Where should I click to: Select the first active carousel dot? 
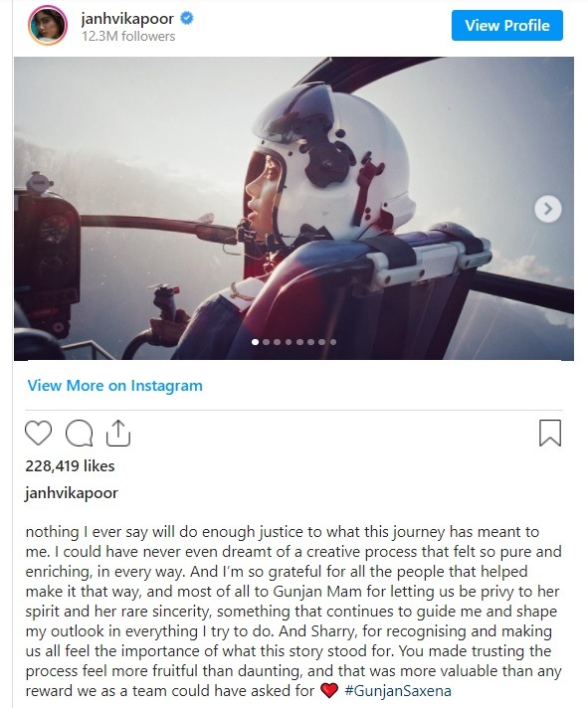point(255,342)
